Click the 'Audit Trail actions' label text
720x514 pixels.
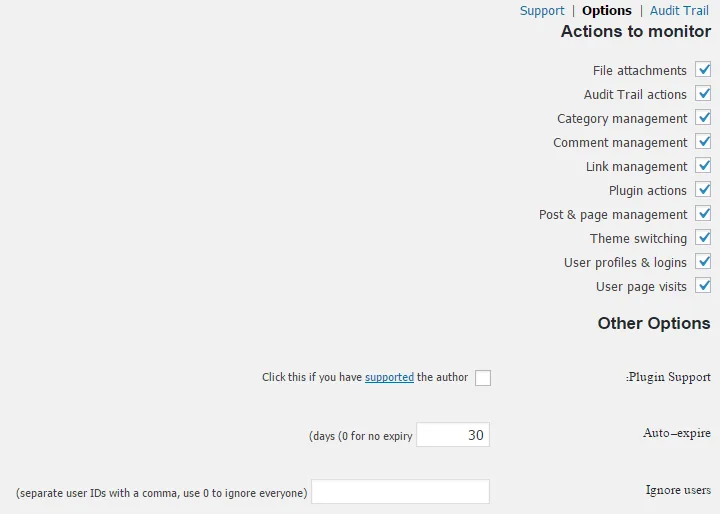coord(636,94)
